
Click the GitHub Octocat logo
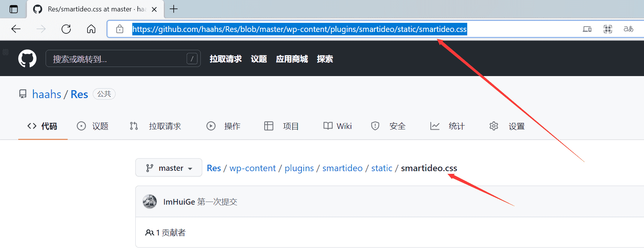[x=27, y=59]
